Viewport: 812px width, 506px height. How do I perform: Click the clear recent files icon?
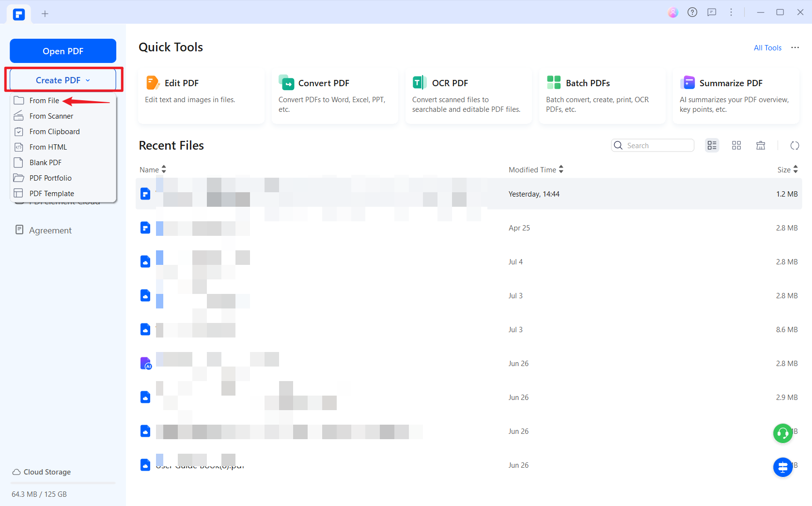click(761, 145)
